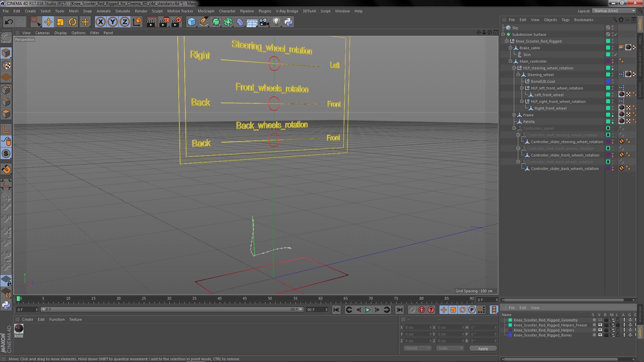
Task: Select the Move tool in top toolbar
Action: 48,22
